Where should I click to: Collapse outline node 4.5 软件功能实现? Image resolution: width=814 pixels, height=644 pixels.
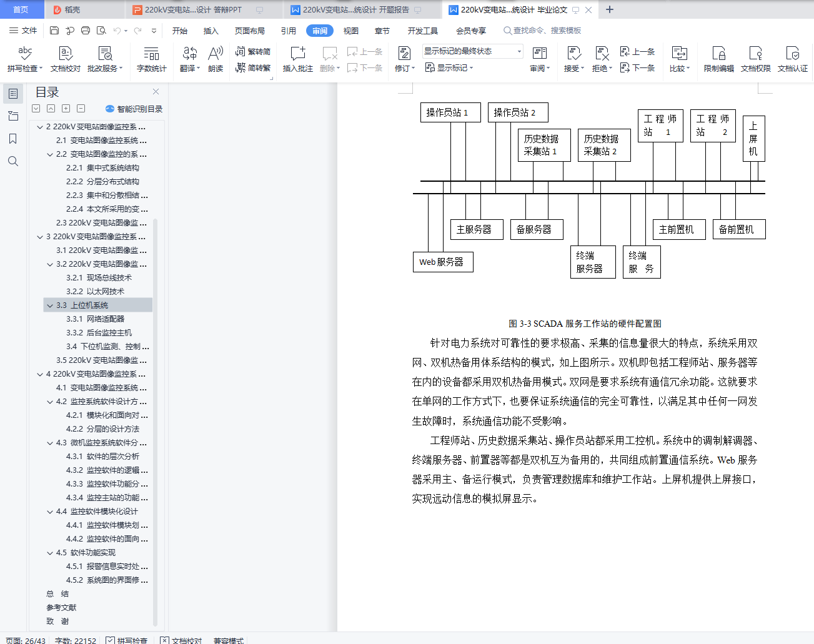point(50,553)
